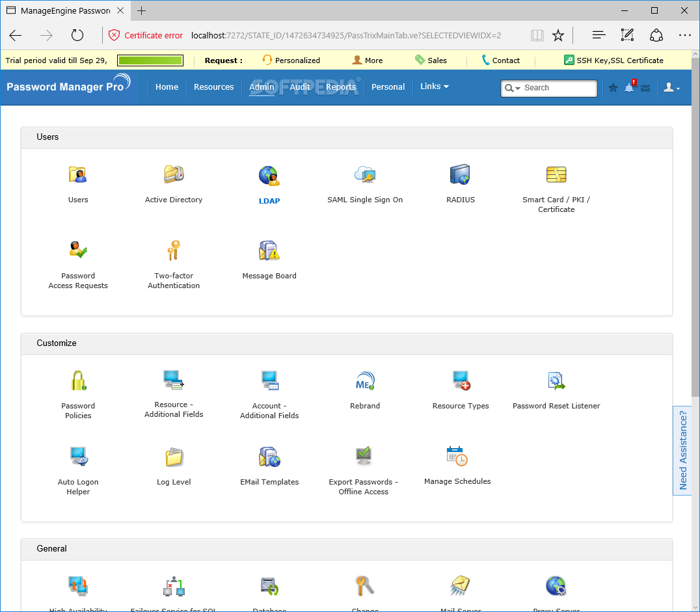Open the Manage Schedules calendar icon

(x=457, y=456)
